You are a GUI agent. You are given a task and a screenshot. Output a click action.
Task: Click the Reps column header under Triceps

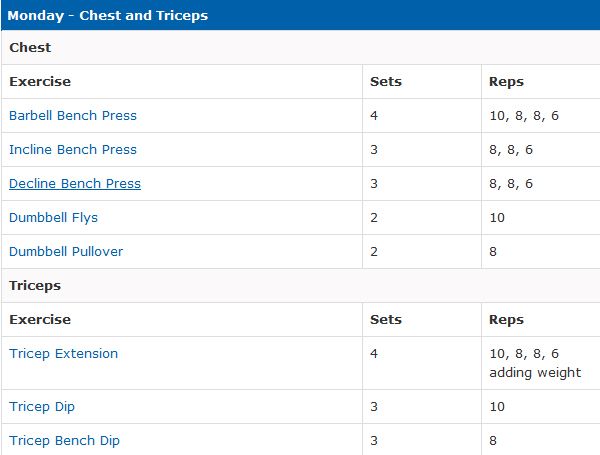[x=506, y=319]
